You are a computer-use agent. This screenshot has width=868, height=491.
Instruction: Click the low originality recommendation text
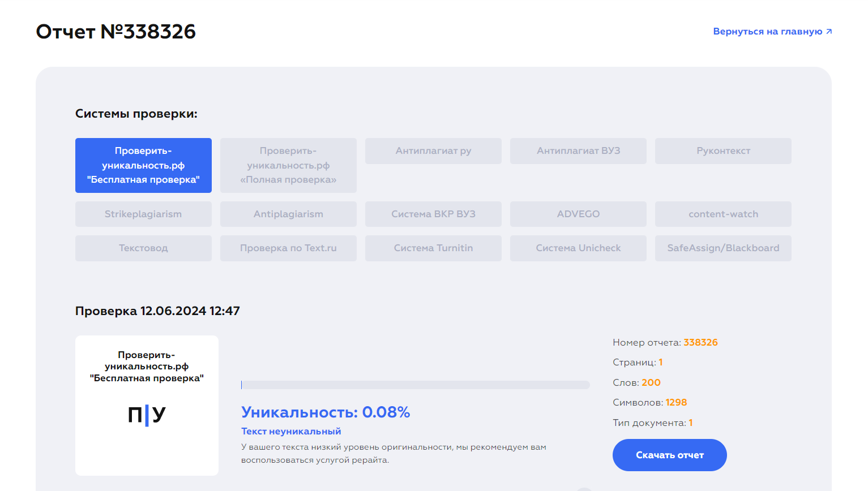(394, 454)
